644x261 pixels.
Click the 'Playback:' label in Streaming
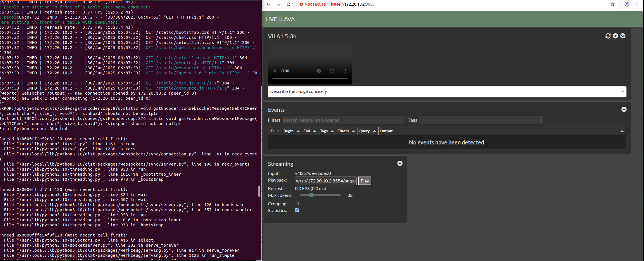(277, 180)
